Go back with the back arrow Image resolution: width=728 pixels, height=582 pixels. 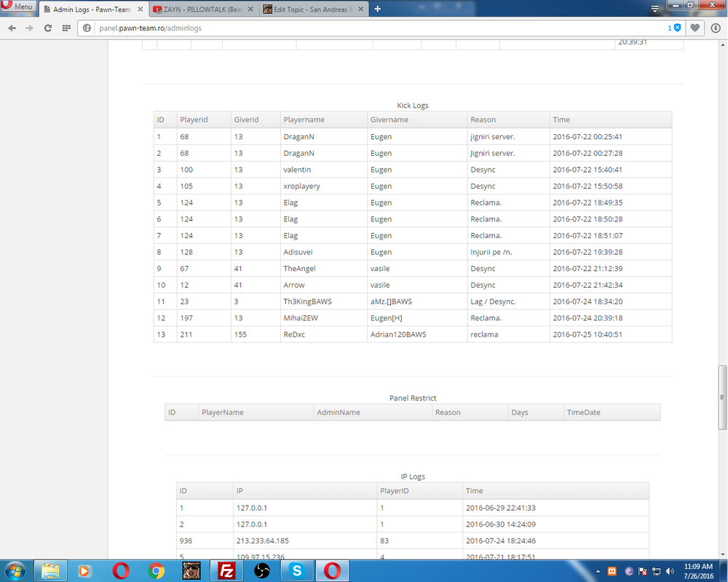tap(12, 28)
